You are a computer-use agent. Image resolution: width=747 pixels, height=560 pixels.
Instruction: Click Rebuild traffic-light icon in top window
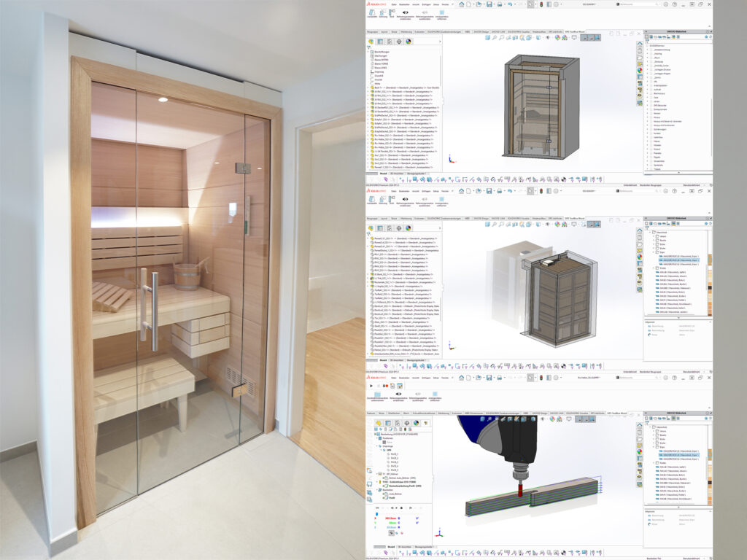pyautogui.click(x=541, y=4)
